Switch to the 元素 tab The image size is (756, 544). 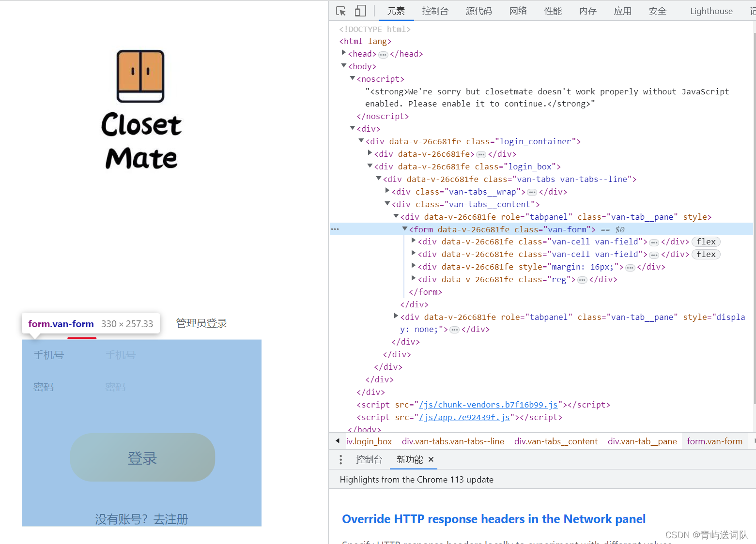[x=396, y=11]
